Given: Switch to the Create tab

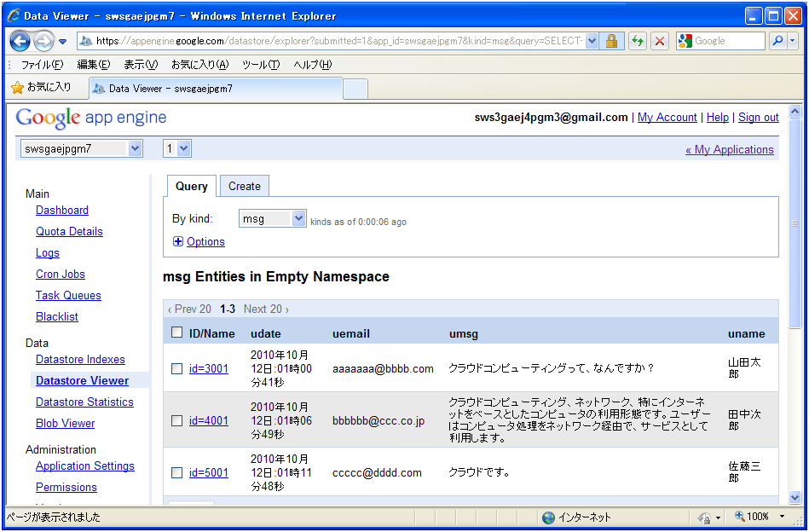Looking at the screenshot, I should coord(245,186).
